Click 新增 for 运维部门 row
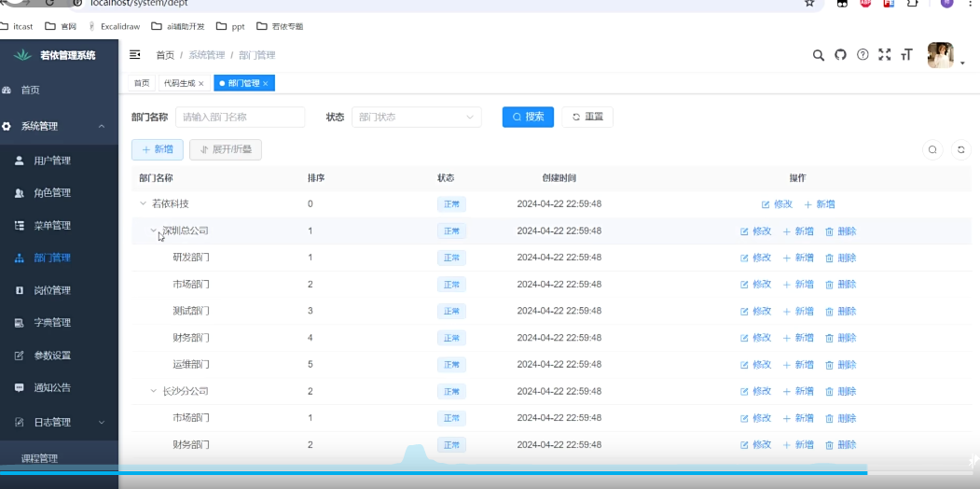Screen dimensions: 980x489 (x=798, y=365)
